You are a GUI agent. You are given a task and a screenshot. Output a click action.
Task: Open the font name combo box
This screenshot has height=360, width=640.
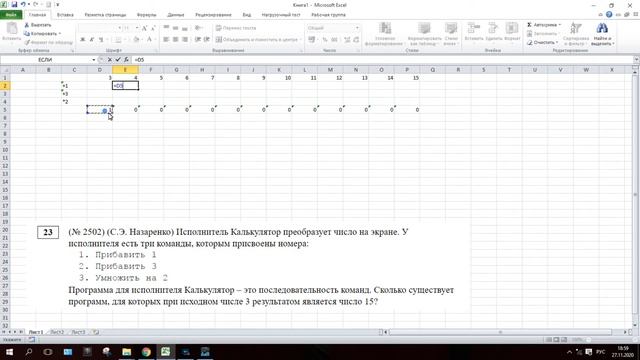100,28
